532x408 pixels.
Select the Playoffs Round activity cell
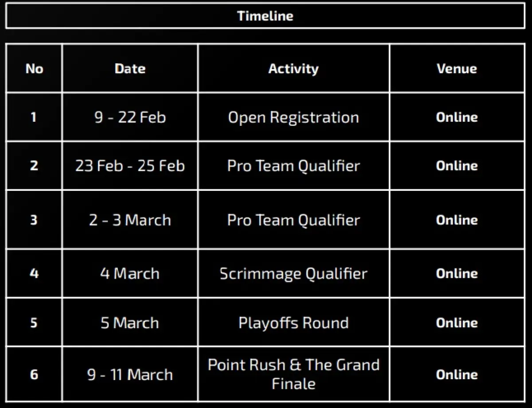(x=293, y=323)
